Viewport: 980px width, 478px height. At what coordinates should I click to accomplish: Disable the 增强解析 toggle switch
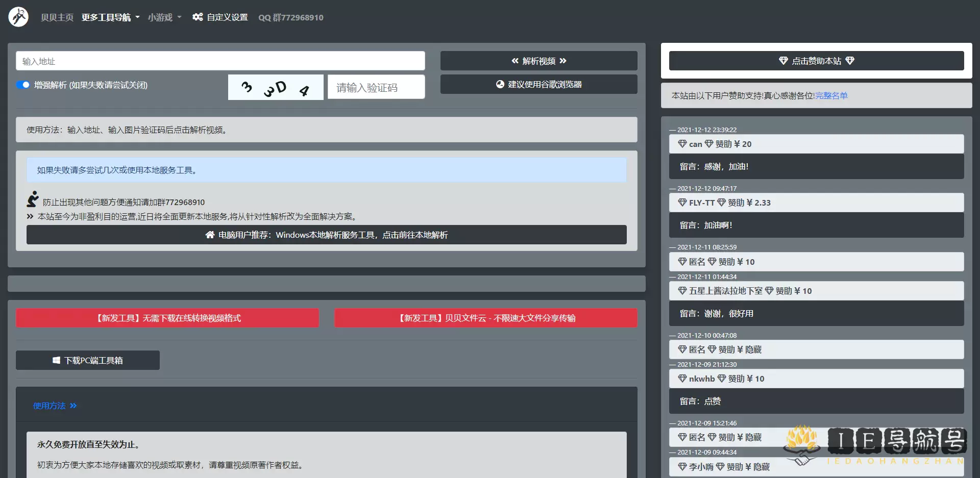[x=22, y=85]
